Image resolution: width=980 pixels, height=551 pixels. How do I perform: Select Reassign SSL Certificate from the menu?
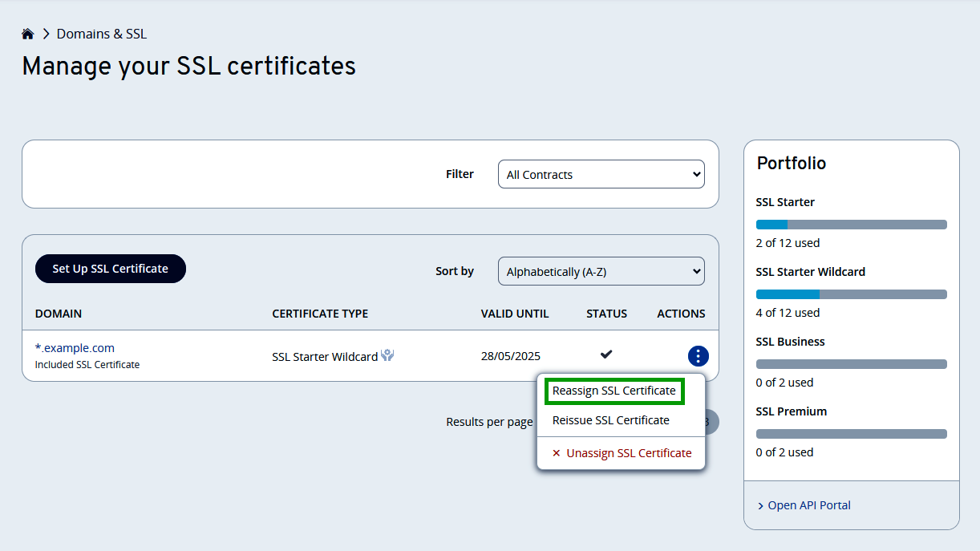[614, 391]
